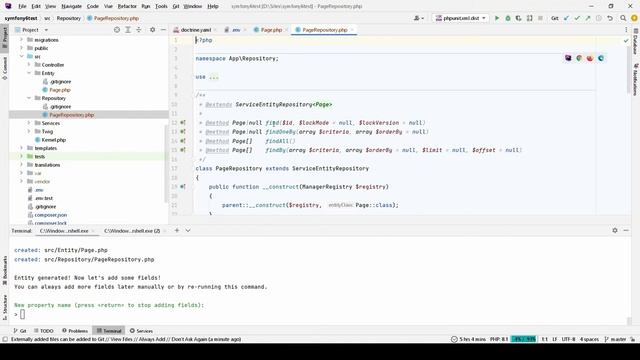Viewport: 640px width, 360px height.
Task: Click the master branch indicator in status bar
Action: [615, 339]
